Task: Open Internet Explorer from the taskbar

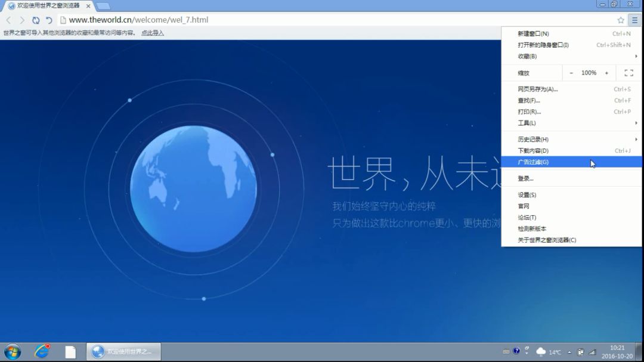Action: click(42, 351)
